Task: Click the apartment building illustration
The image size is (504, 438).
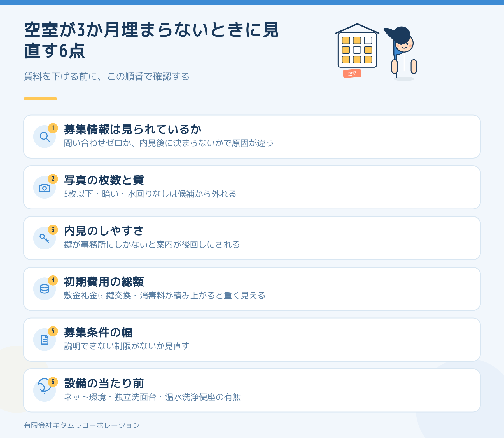Action: click(357, 46)
